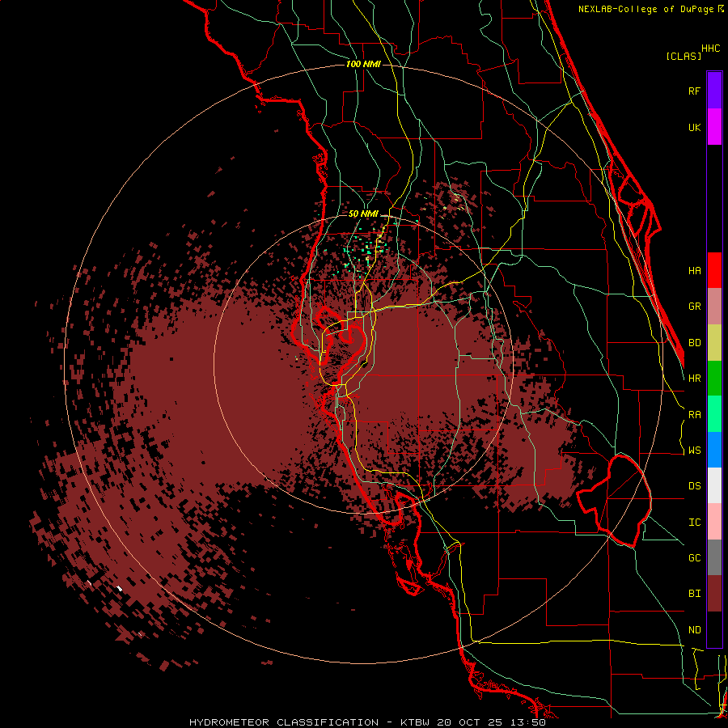Click the 50 NMI range ring label
The height and width of the screenshot is (728, 728).
pyautogui.click(x=363, y=214)
